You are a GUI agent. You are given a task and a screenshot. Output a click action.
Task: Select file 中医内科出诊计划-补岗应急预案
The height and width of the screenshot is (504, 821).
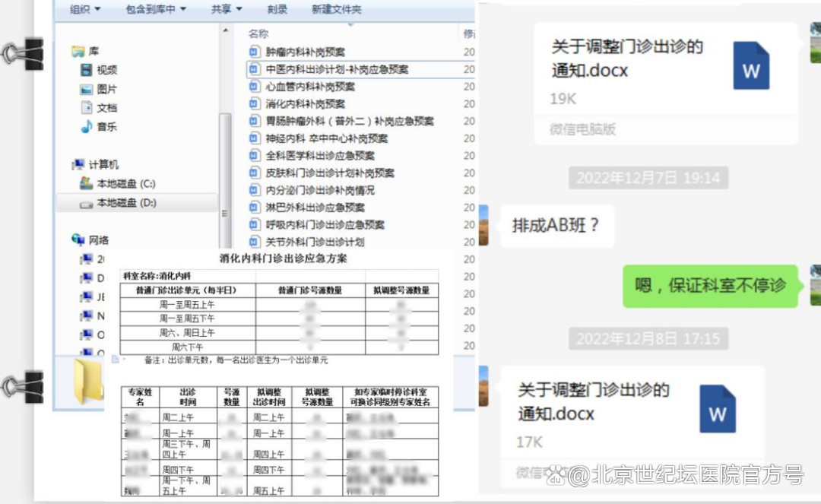pyautogui.click(x=336, y=69)
